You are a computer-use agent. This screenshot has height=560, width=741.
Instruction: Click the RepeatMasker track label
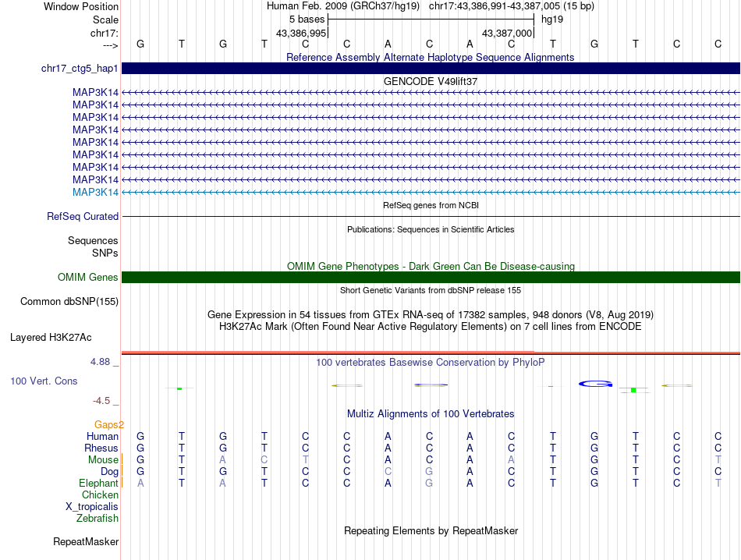[86, 541]
